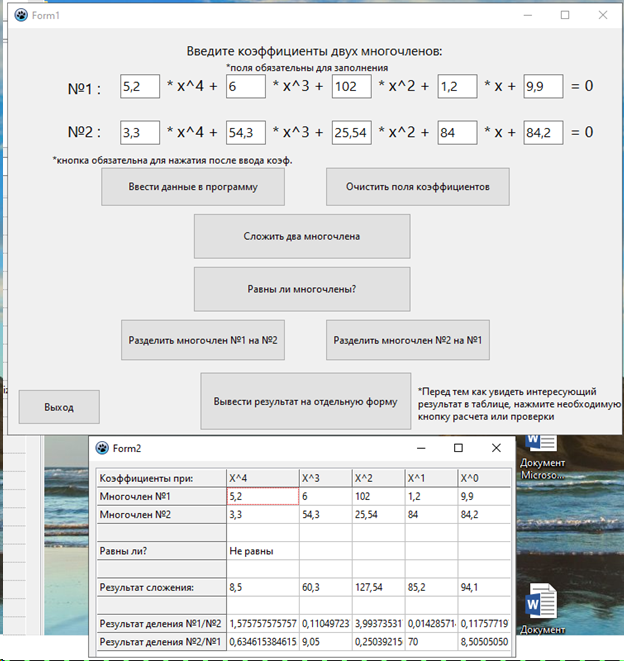Select the Коэффициенты при: header cell
The width and height of the screenshot is (624, 661).
pyautogui.click(x=161, y=478)
